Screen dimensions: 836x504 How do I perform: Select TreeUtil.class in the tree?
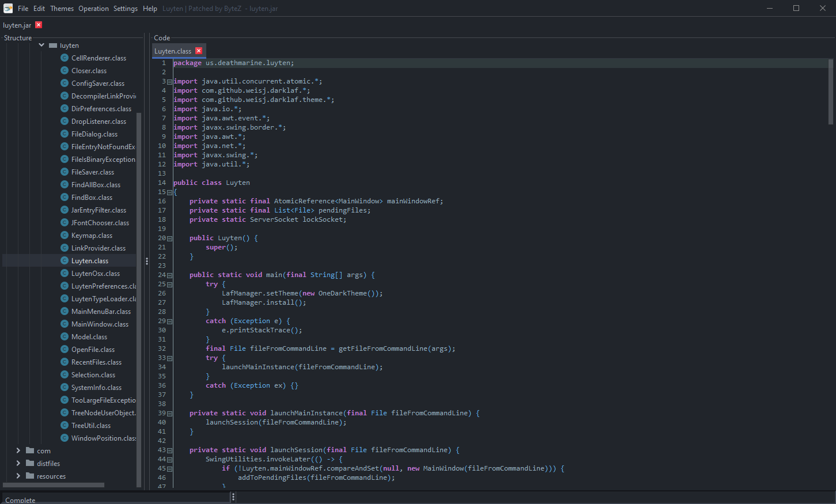pos(91,426)
